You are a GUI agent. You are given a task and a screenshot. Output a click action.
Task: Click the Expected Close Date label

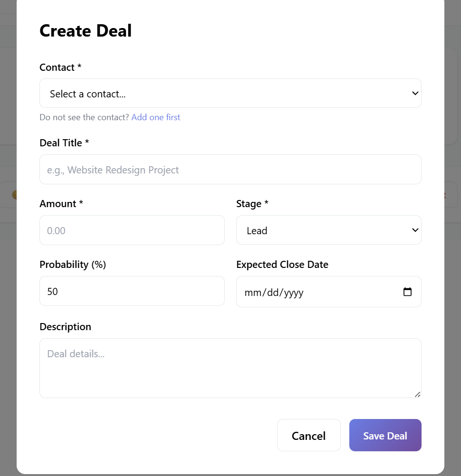(282, 265)
